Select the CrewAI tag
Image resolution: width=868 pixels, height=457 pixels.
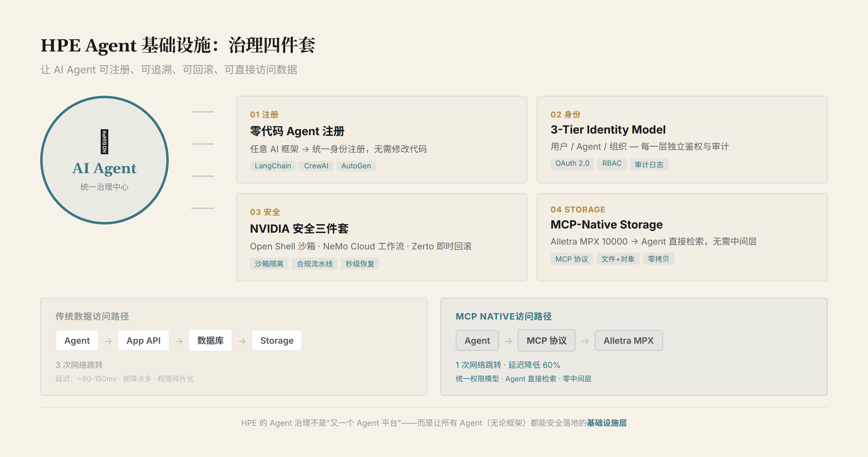click(316, 166)
